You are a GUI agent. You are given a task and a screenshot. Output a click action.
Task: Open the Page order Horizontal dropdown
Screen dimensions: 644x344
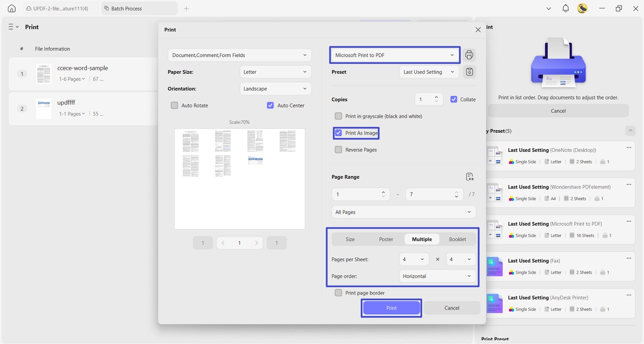coord(437,276)
